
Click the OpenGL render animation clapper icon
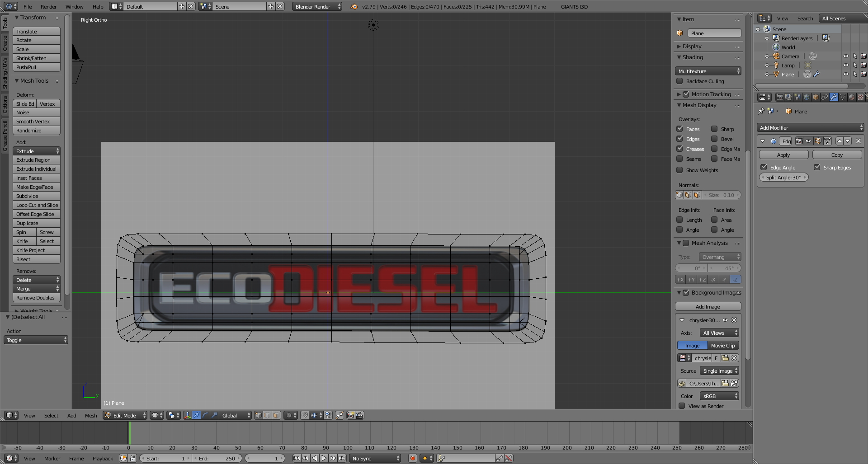359,415
